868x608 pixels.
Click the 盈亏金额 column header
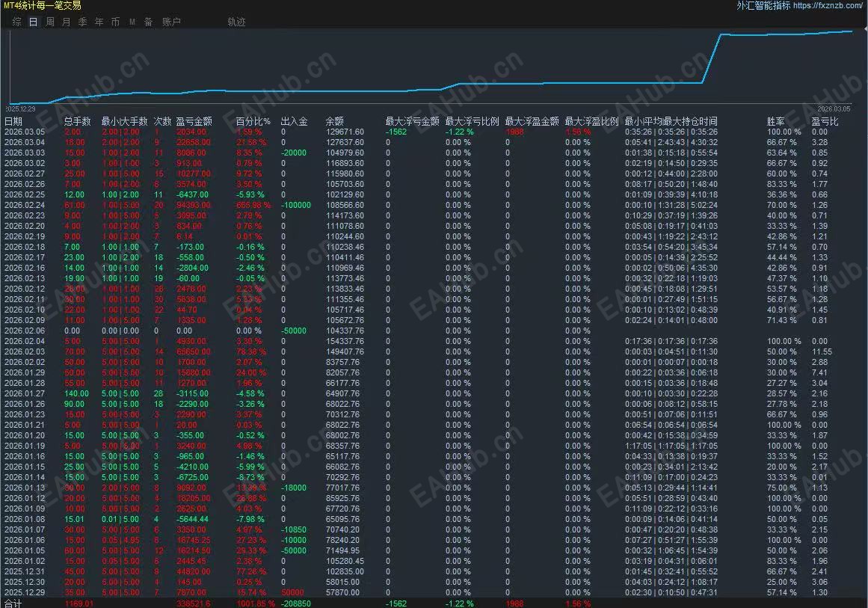click(x=194, y=120)
